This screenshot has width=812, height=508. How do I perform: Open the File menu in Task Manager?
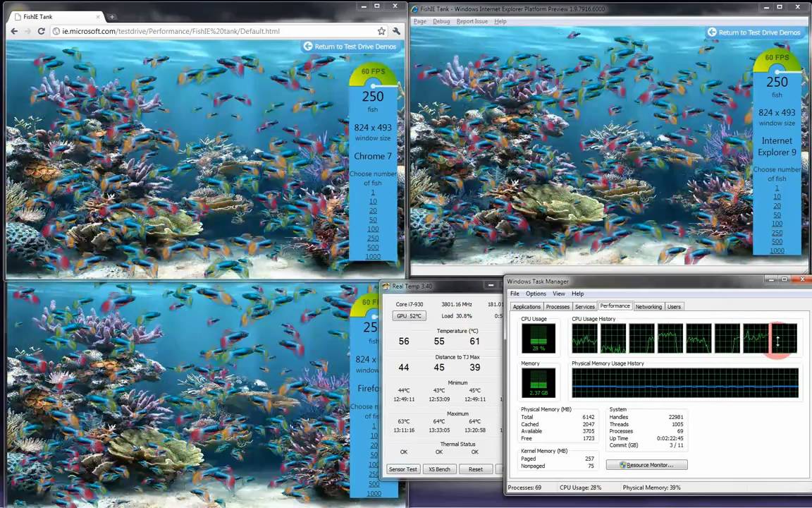[x=515, y=294]
